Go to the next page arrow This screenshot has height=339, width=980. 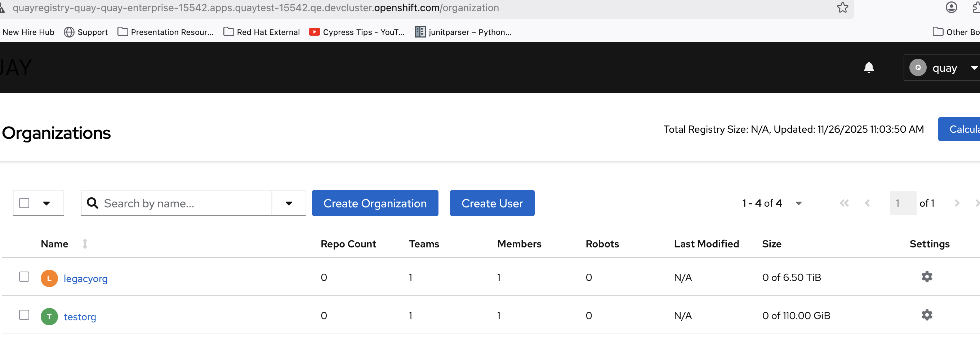coord(957,203)
